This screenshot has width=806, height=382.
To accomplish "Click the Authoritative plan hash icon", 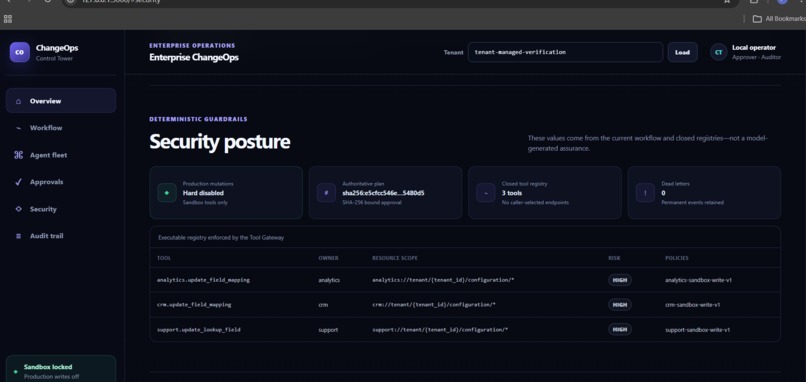I will click(x=326, y=193).
